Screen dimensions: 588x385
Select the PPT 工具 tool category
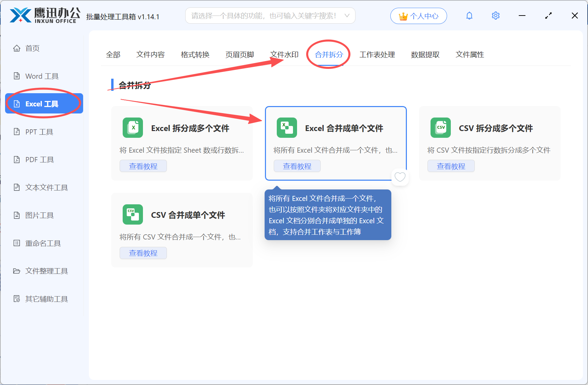(39, 132)
